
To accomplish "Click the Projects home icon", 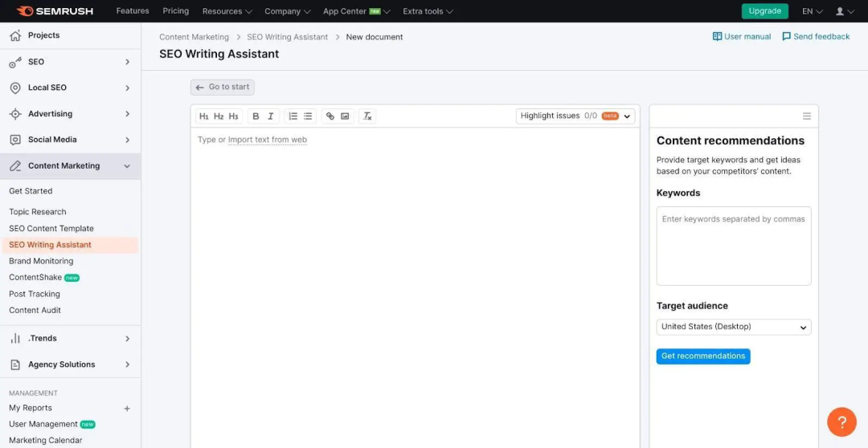I will [x=15, y=35].
